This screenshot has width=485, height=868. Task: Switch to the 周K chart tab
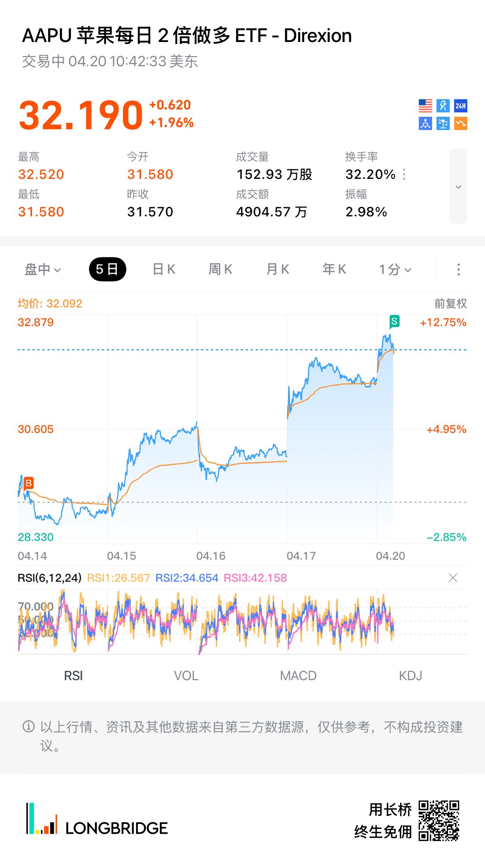[220, 269]
